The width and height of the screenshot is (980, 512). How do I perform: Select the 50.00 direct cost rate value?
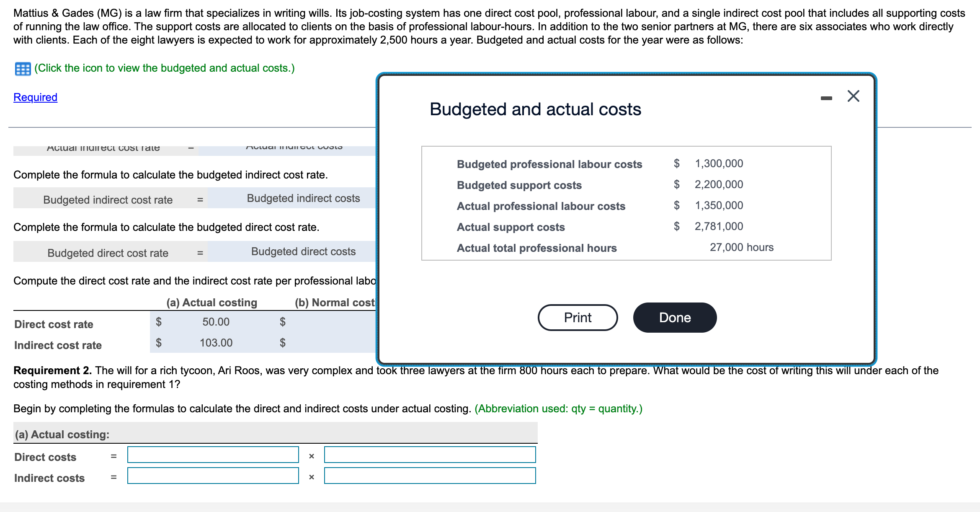click(x=216, y=322)
